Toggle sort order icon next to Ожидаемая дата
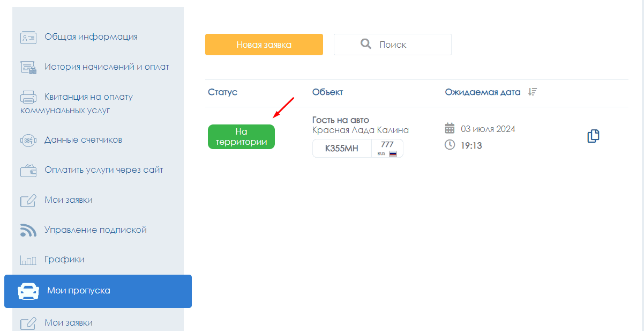This screenshot has width=644, height=331. click(x=532, y=92)
